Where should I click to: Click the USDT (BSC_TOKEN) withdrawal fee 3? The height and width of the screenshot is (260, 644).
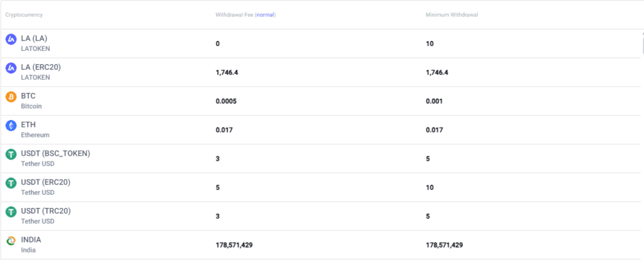click(x=218, y=159)
